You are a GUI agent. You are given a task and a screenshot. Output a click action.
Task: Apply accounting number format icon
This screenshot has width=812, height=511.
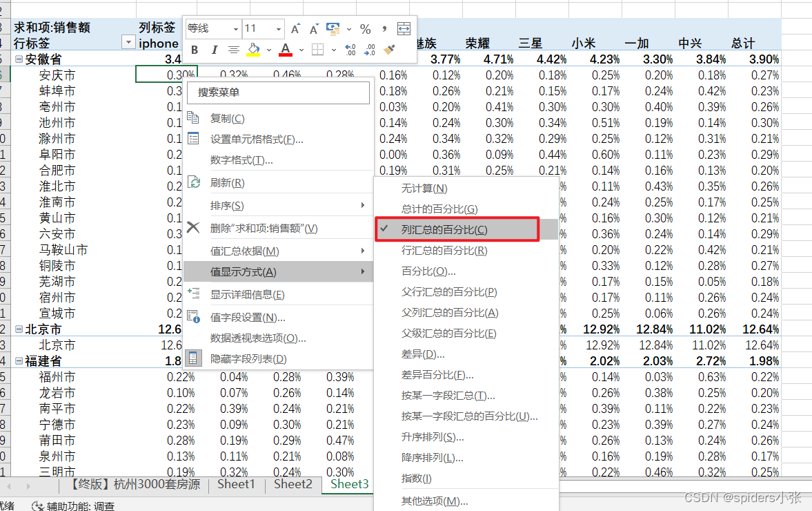[x=333, y=28]
